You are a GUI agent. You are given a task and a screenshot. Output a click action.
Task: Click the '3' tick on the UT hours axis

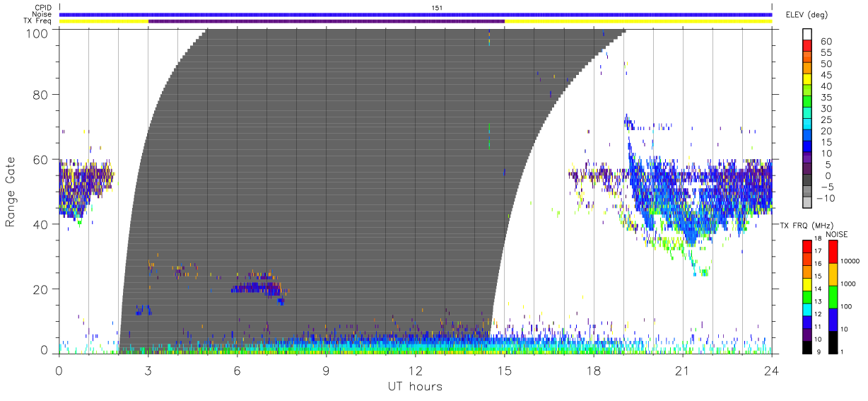click(148, 370)
